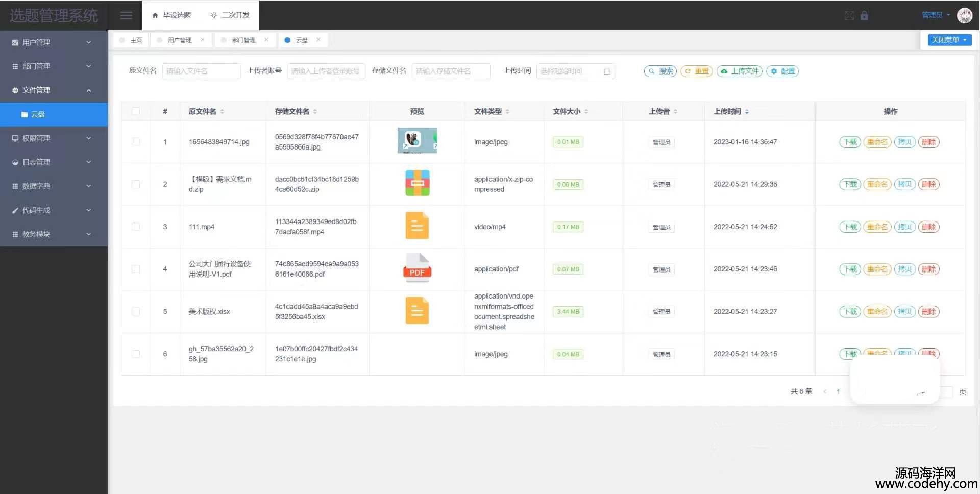Download the 1656483849714.jpg file
Screen dimensions: 980x494
850,142
